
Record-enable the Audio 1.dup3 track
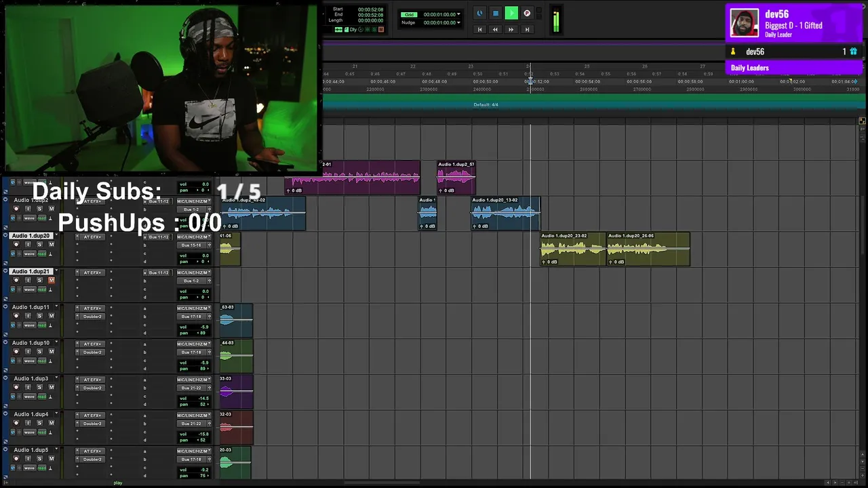(x=17, y=387)
